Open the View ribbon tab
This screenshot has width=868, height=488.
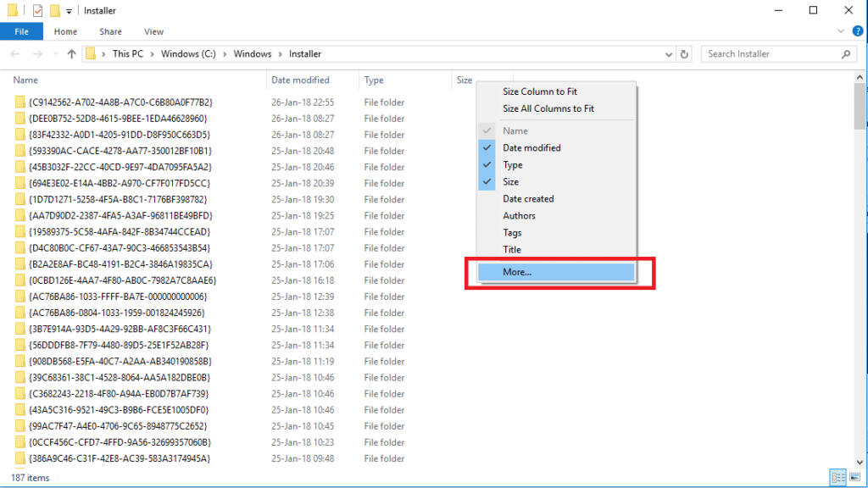[153, 31]
